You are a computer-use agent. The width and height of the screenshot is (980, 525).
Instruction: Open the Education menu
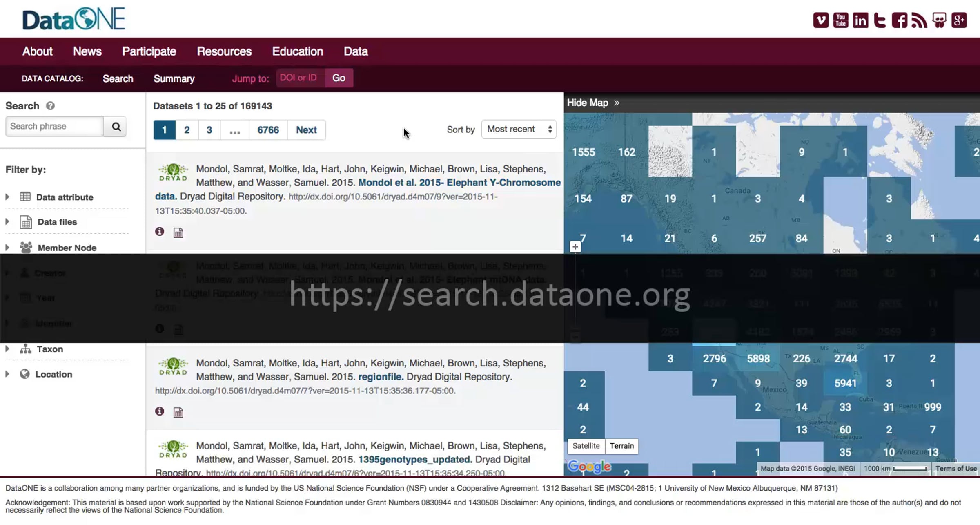(x=297, y=51)
